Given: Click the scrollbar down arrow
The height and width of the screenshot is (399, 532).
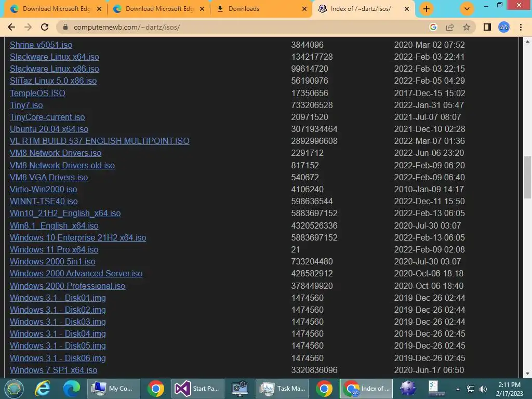Looking at the screenshot, I should [527, 374].
